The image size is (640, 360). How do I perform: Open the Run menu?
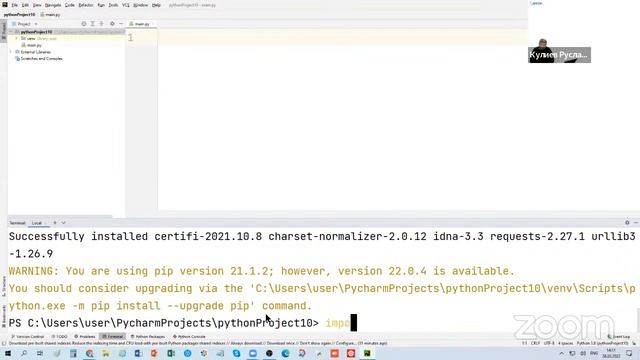click(101, 5)
